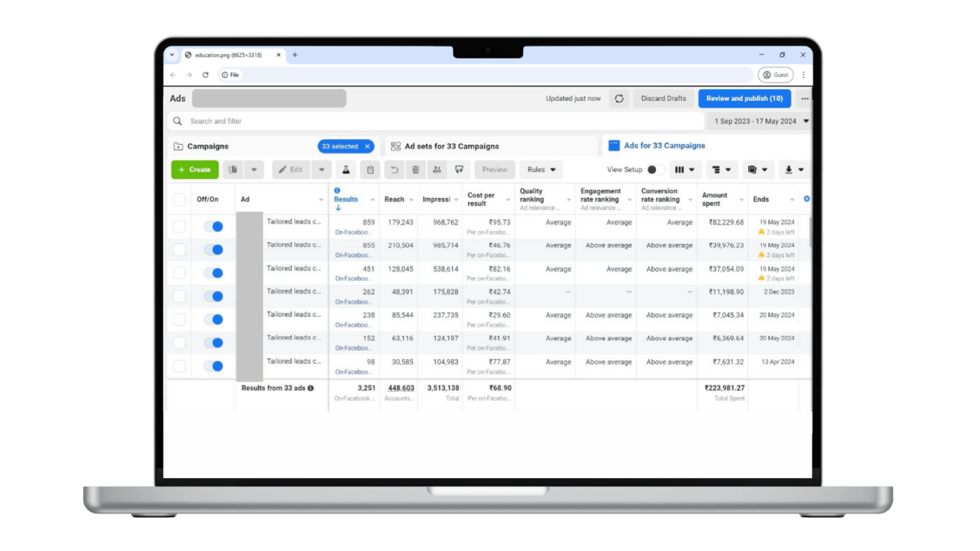The height and width of the screenshot is (551, 980).
Task: Open the Campaigns tab
Action: tap(208, 146)
